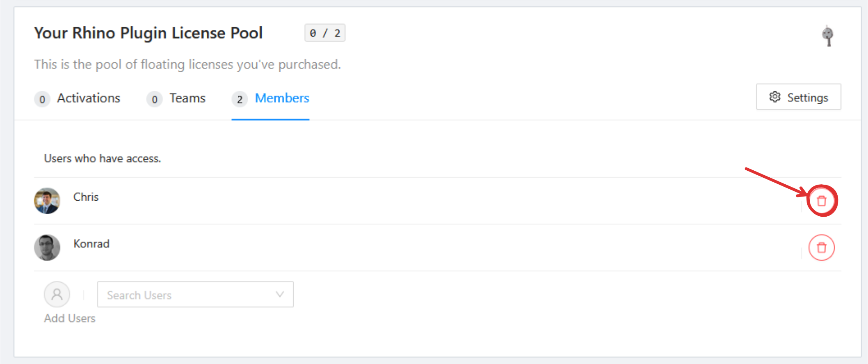Switch to the Activations tab
Image resolution: width=868 pixels, height=364 pixels.
point(89,98)
